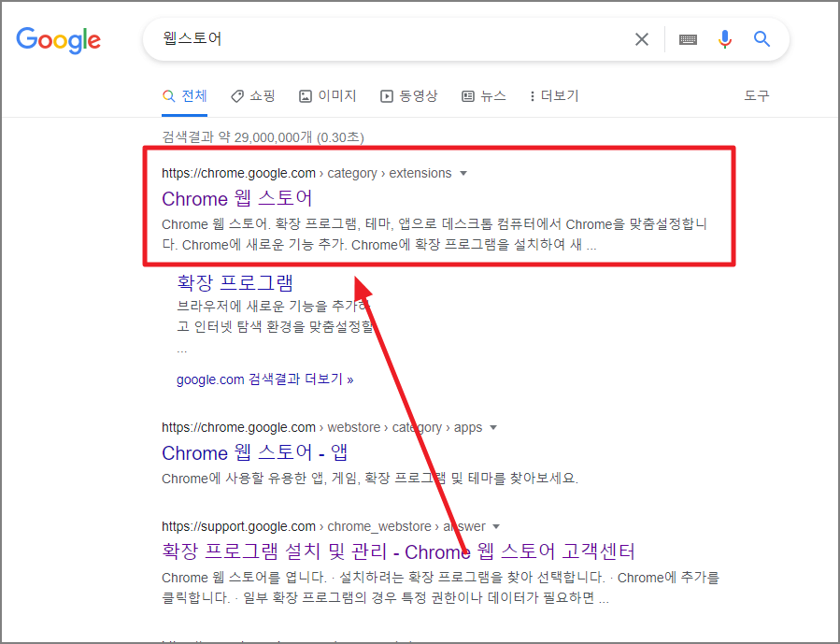The image size is (840, 644).
Task: Clear the search query with the X icon
Action: (x=641, y=38)
